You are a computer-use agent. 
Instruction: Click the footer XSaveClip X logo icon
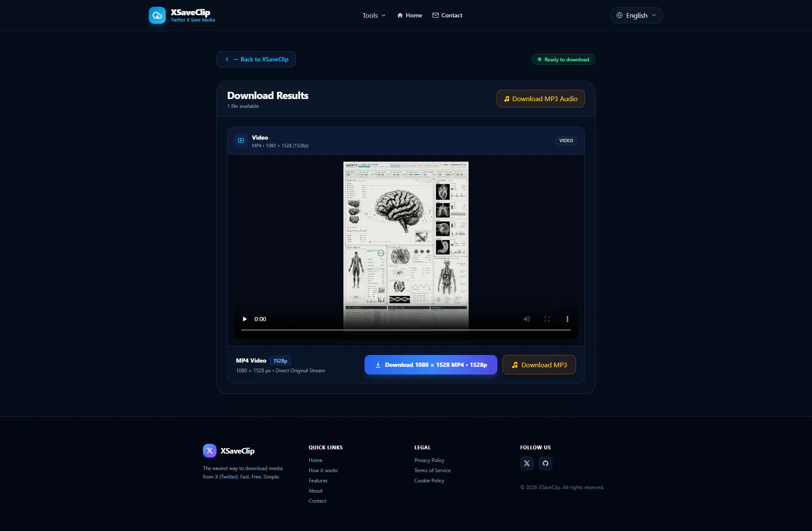(x=210, y=451)
